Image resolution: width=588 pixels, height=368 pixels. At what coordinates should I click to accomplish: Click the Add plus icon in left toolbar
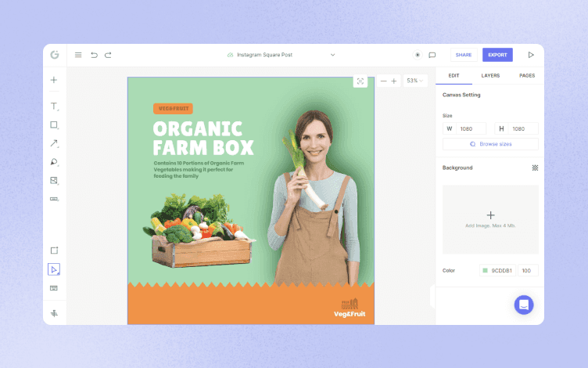click(54, 80)
